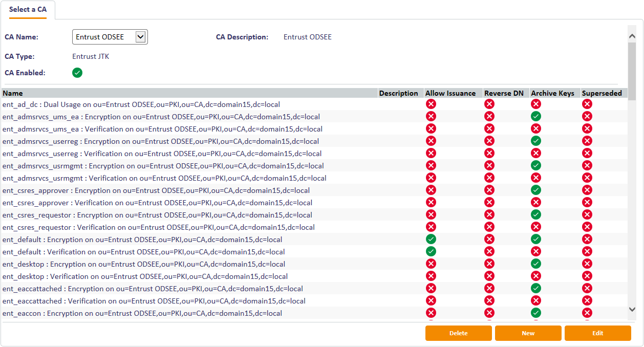Click Archive Keys icon for ent_ad_dc Dual Usage

click(x=536, y=104)
